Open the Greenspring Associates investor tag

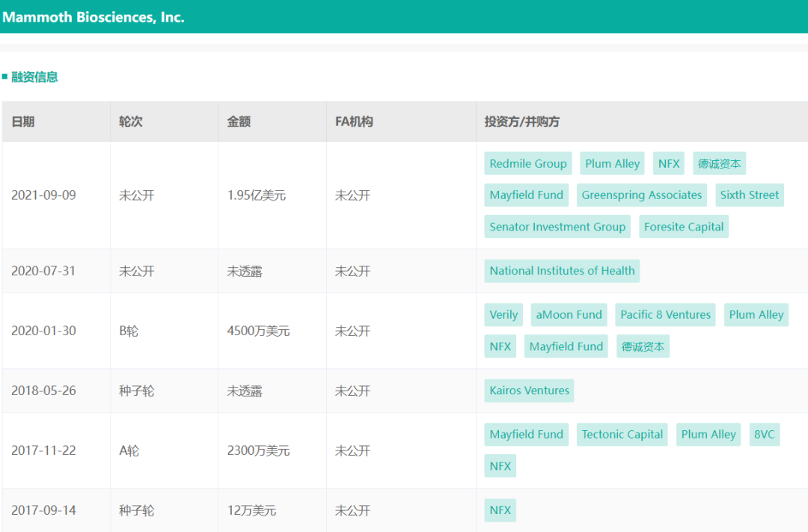tap(642, 195)
